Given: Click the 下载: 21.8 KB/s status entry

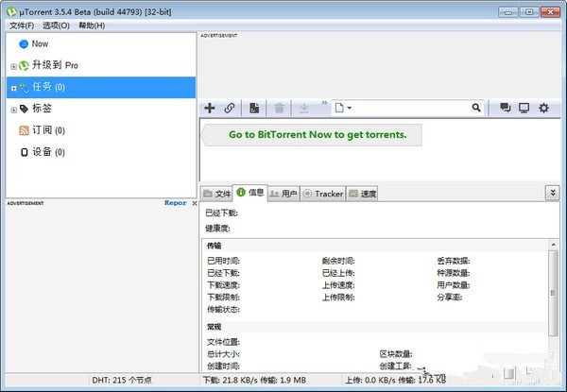Looking at the screenshot, I should click(254, 380).
